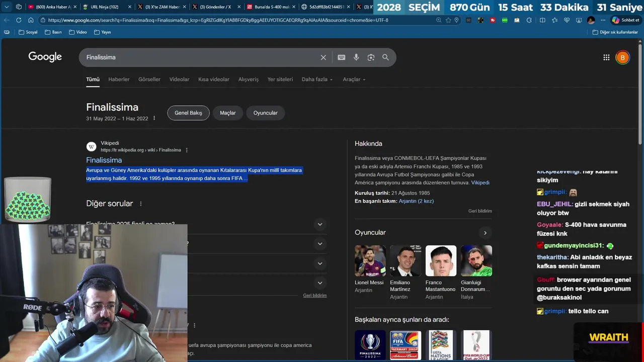
Task: Select the Görseller search filter
Action: coord(149,79)
